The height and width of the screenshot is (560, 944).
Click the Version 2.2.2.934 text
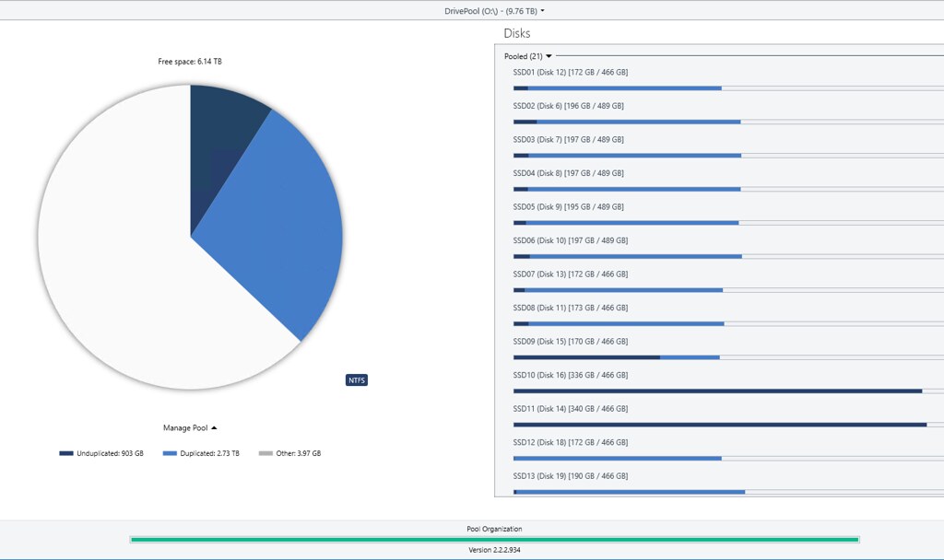(x=494, y=550)
